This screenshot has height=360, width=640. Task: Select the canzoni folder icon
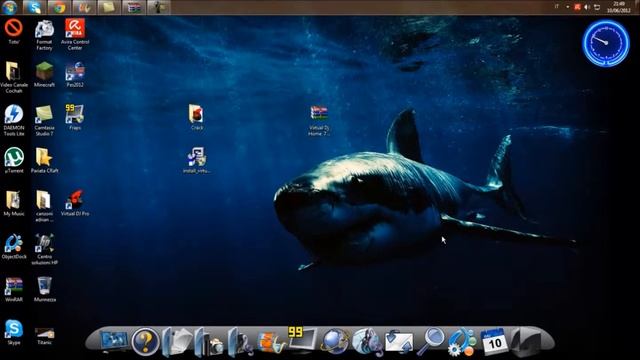pyautogui.click(x=44, y=206)
